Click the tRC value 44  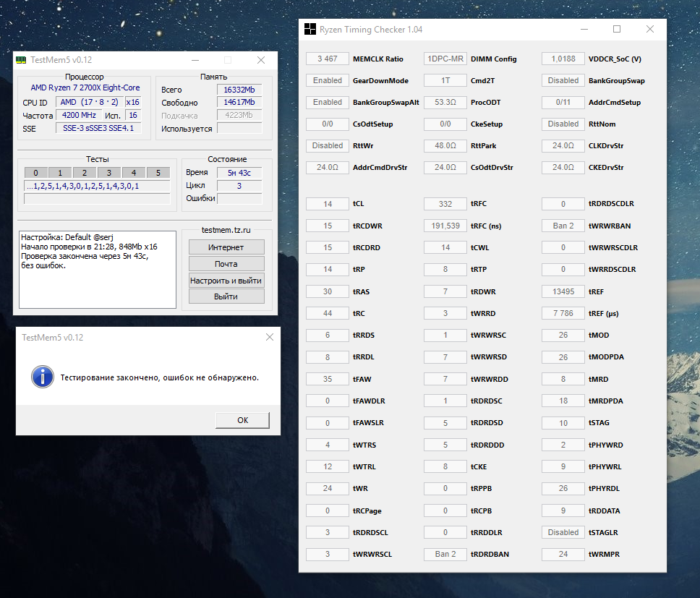point(328,313)
